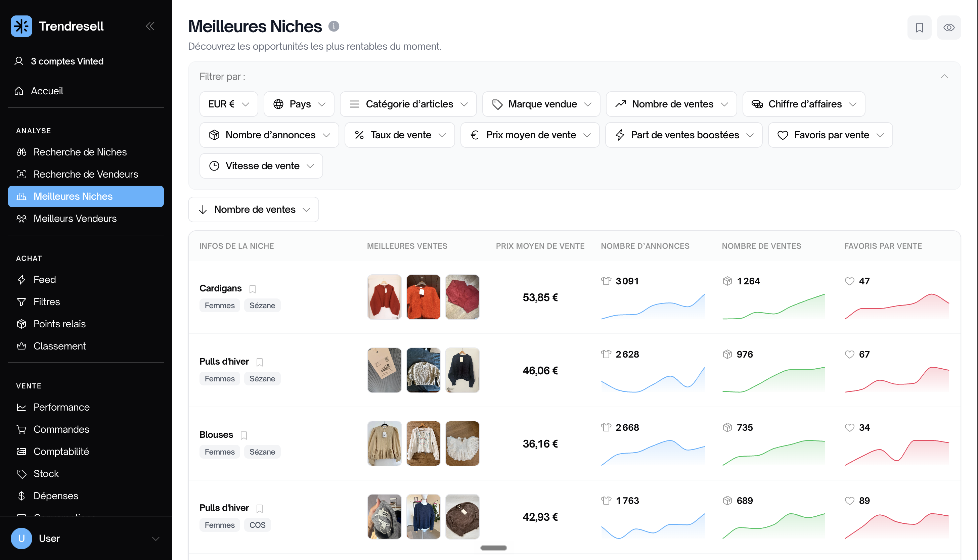Click the Sézane tag on Cardigans row
The image size is (978, 560).
262,306
